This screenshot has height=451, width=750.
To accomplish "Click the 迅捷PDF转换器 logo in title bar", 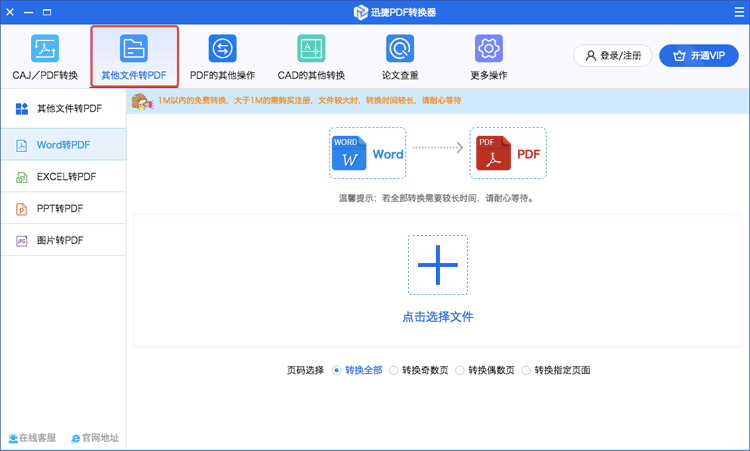I will 361,12.
